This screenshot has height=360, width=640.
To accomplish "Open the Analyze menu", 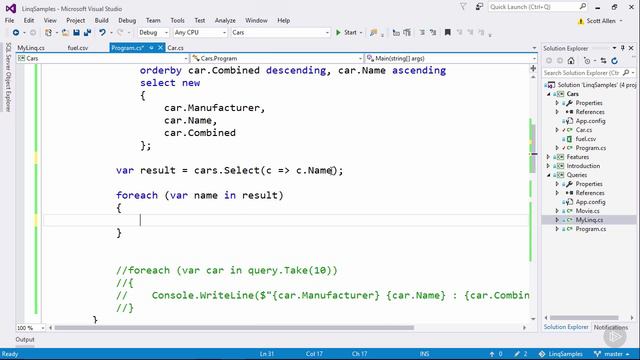I will (x=225, y=20).
